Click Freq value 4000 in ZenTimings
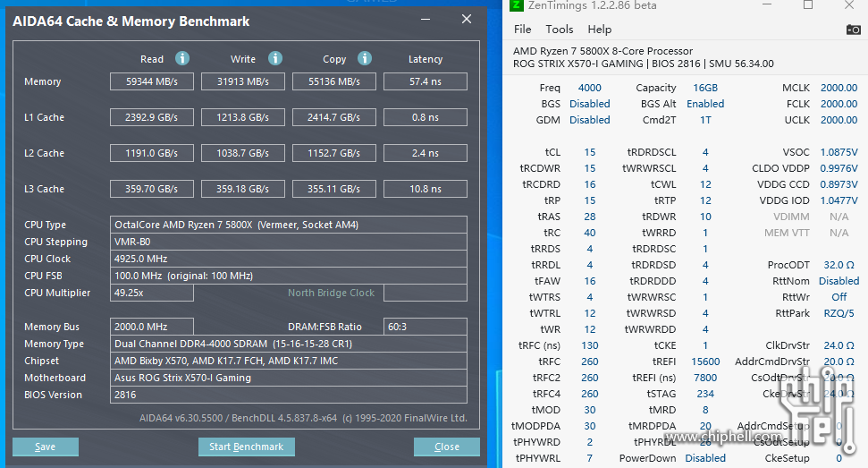This screenshot has height=468, width=868. pyautogui.click(x=590, y=88)
